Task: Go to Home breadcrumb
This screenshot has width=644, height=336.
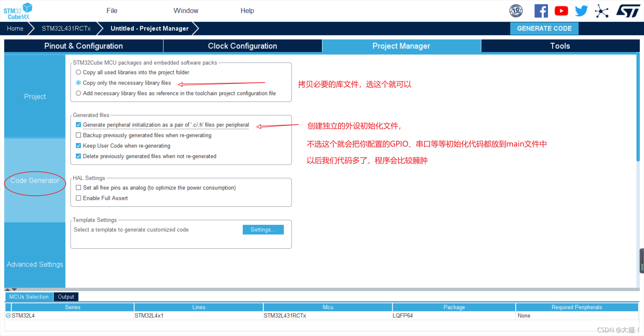Action: (x=15, y=29)
